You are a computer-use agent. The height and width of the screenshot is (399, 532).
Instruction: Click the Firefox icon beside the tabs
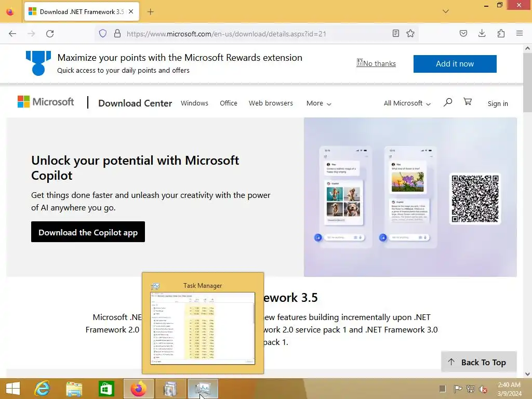(10, 11)
